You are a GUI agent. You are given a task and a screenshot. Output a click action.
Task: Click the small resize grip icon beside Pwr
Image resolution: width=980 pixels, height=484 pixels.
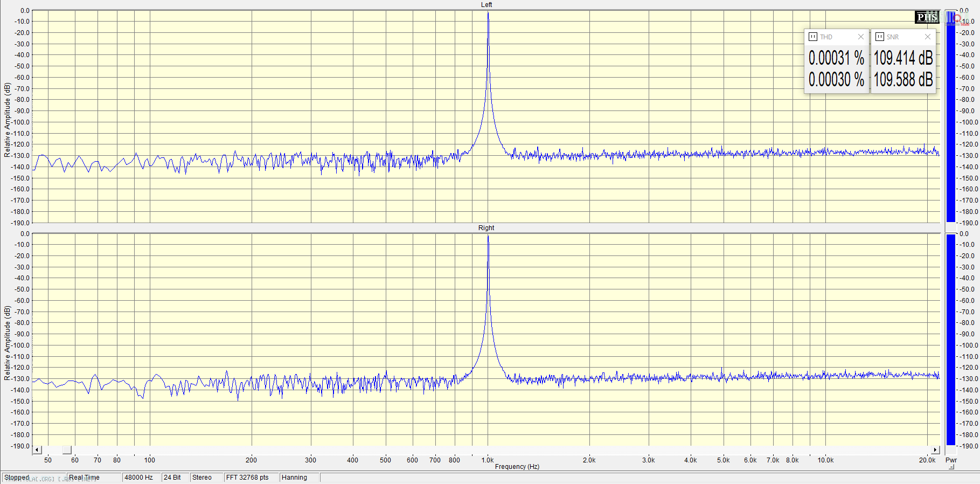pyautogui.click(x=951, y=467)
